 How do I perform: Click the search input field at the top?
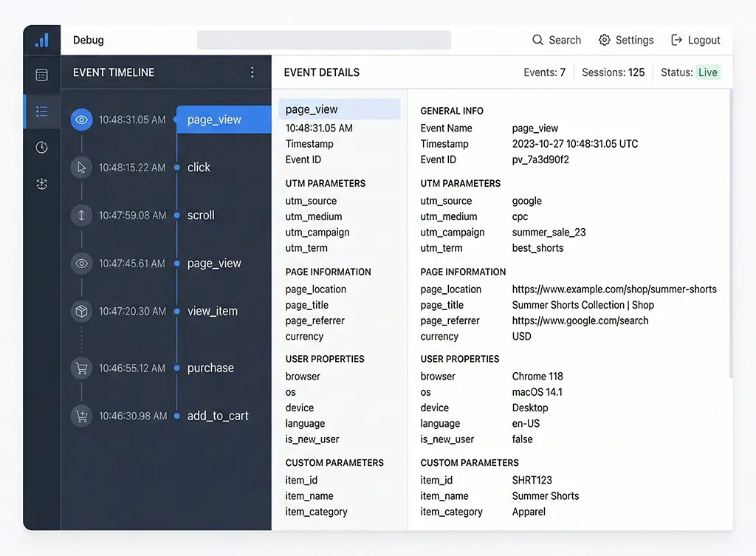click(323, 40)
